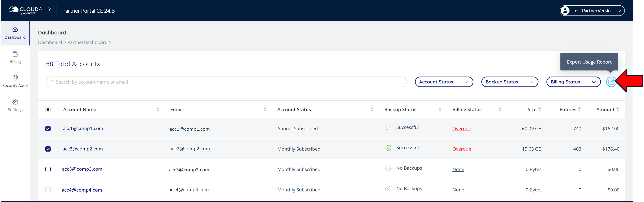The image size is (644, 202).
Task: Click the No Backups cloud icon for acc4
Action: [388, 189]
